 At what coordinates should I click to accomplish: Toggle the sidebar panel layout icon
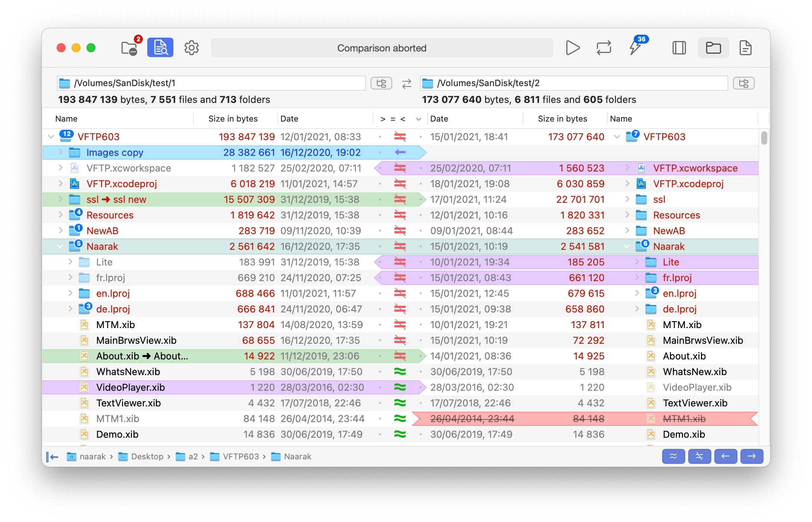[x=679, y=48]
